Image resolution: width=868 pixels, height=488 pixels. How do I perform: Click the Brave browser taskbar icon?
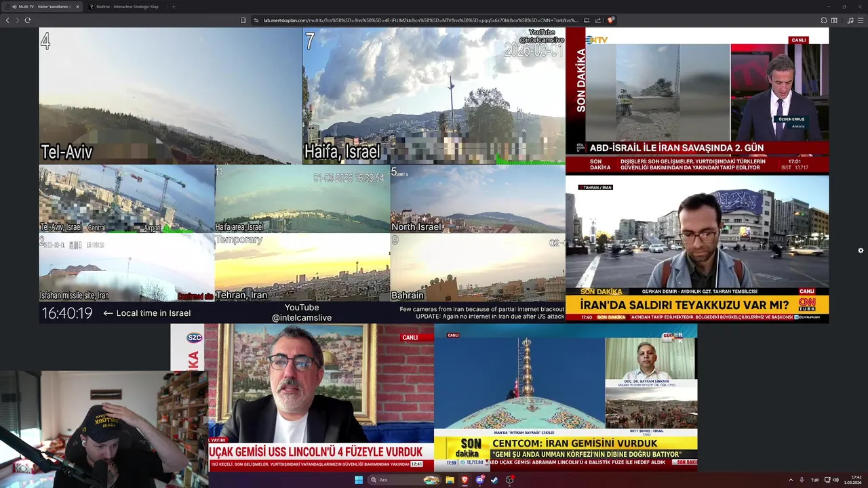click(465, 480)
